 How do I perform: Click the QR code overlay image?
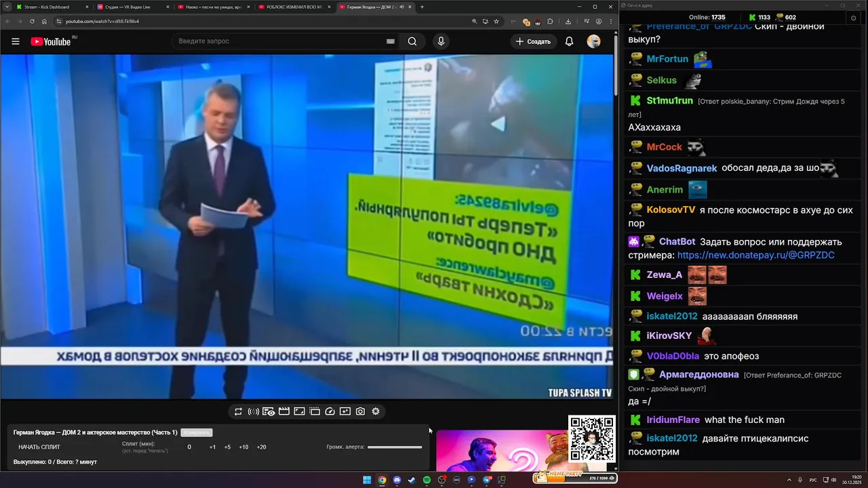[591, 438]
